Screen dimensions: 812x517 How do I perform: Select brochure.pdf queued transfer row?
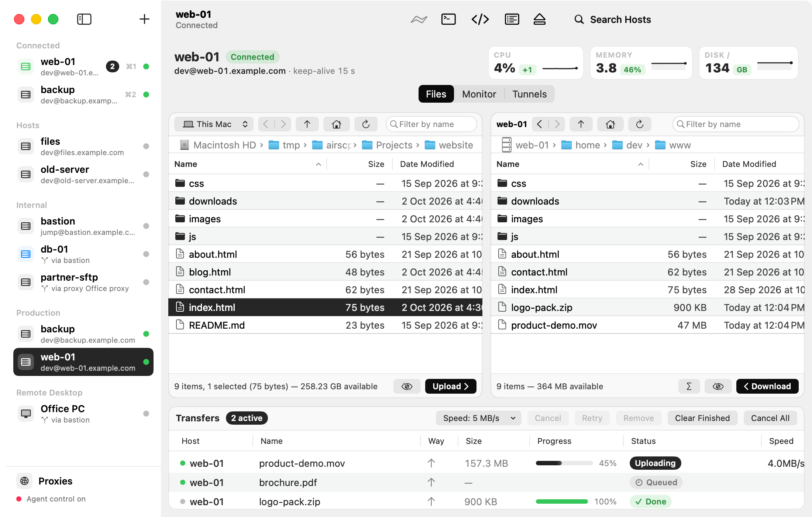click(x=486, y=482)
